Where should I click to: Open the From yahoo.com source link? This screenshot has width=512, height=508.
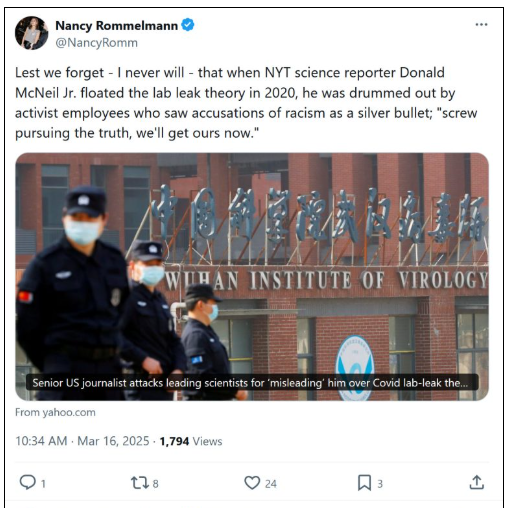55,412
